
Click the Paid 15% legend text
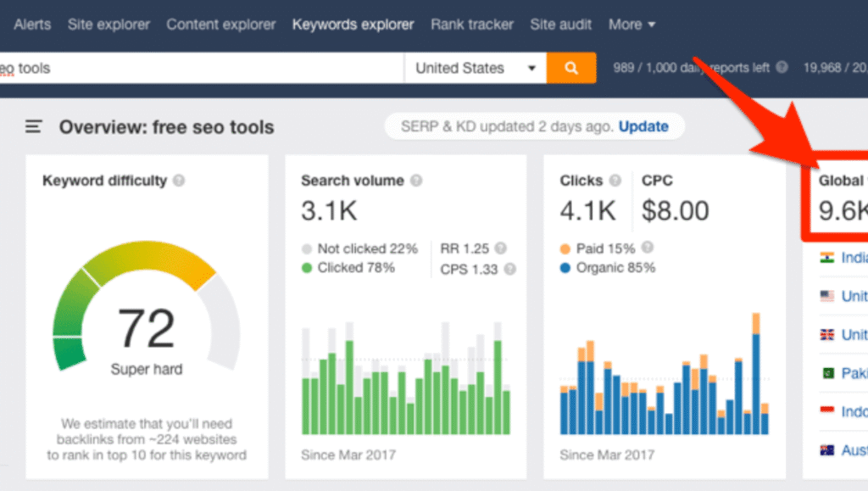(x=605, y=248)
